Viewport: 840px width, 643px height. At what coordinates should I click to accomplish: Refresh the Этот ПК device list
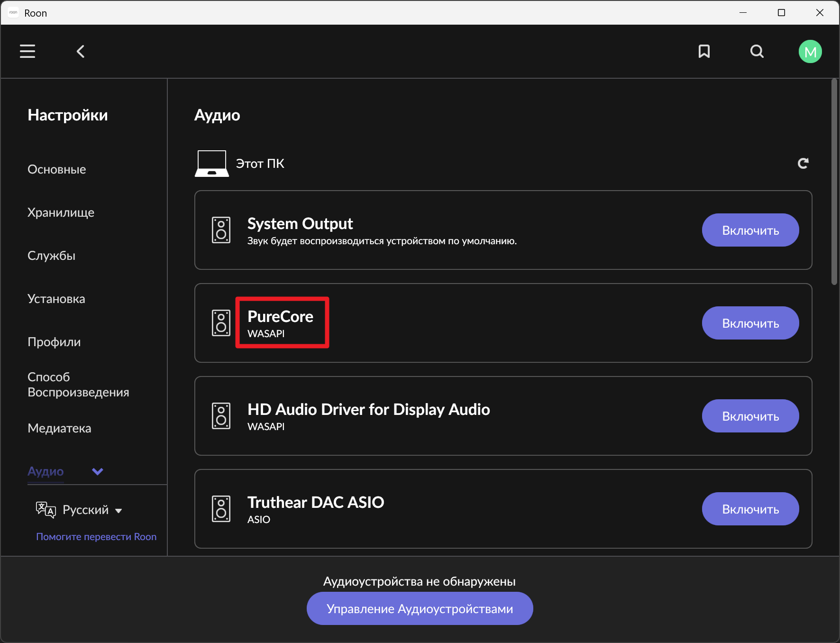click(x=803, y=164)
